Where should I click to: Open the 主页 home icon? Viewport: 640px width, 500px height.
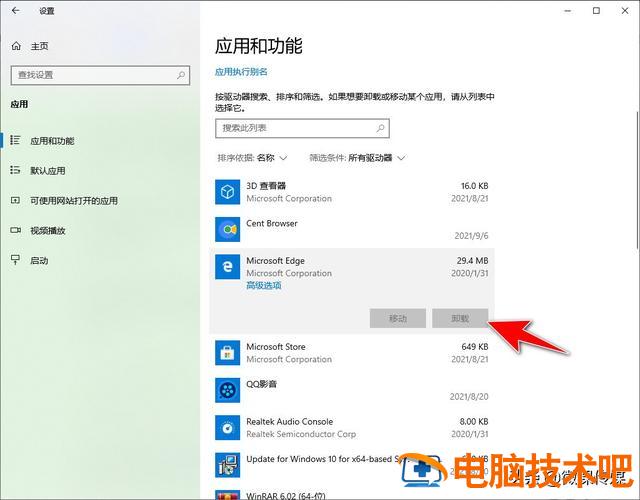pyautogui.click(x=16, y=46)
